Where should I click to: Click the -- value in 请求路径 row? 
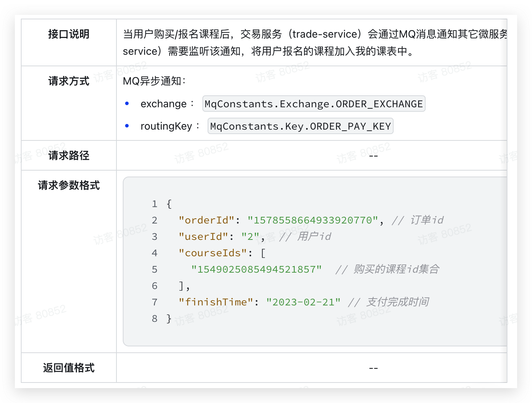click(374, 155)
